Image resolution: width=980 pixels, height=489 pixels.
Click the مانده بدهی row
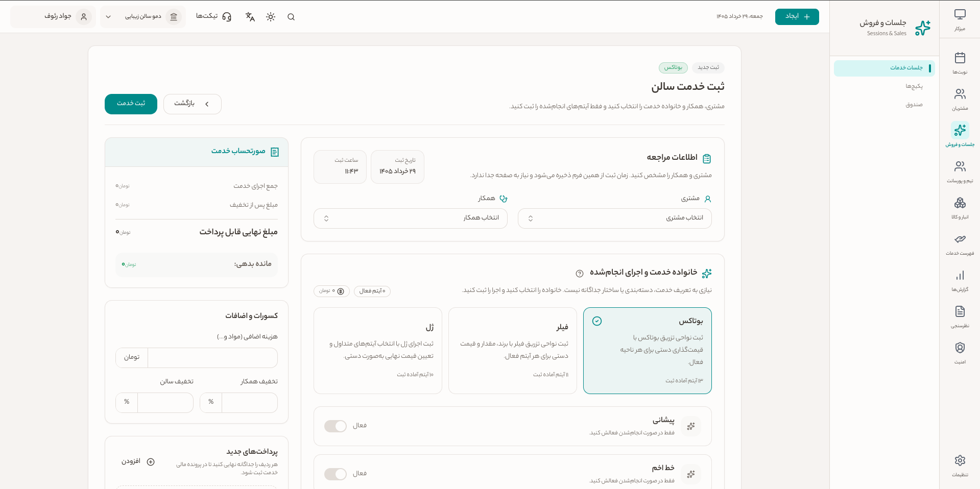197,264
